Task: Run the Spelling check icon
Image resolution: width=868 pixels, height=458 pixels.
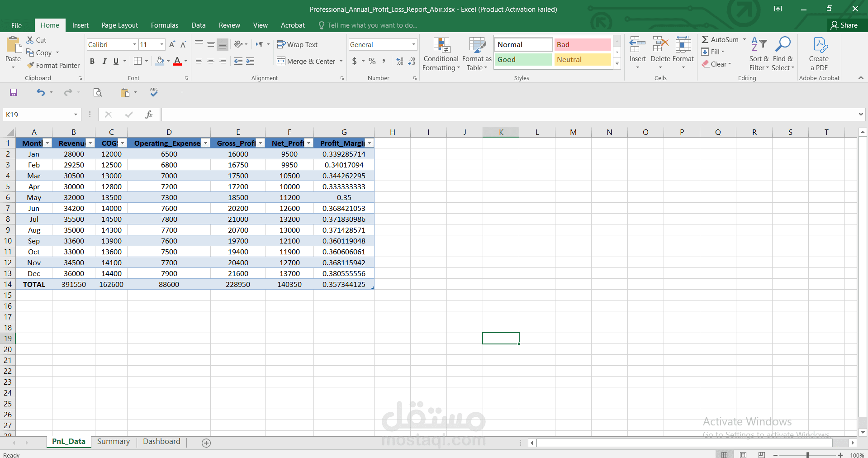Action: [154, 92]
